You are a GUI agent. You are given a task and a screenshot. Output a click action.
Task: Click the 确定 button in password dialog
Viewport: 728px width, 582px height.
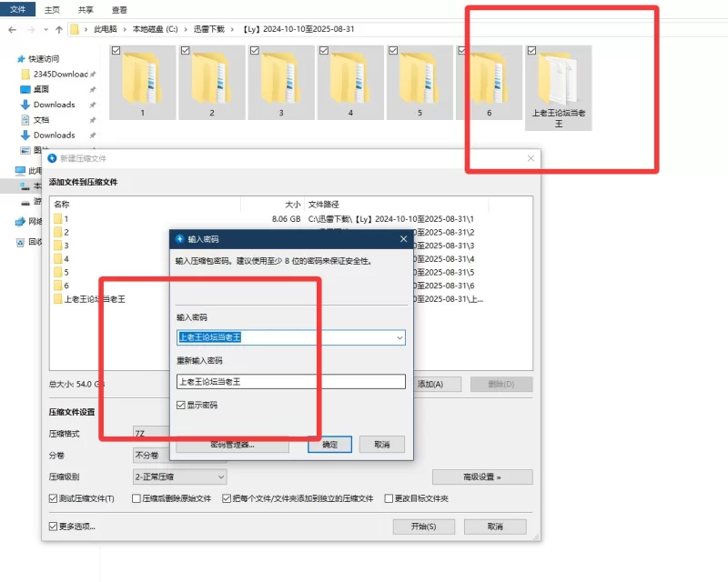coord(329,445)
